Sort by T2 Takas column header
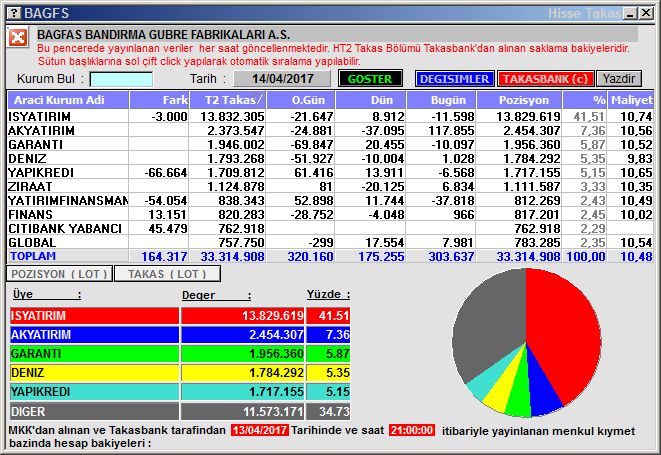This screenshot has width=661, height=455. point(228,100)
